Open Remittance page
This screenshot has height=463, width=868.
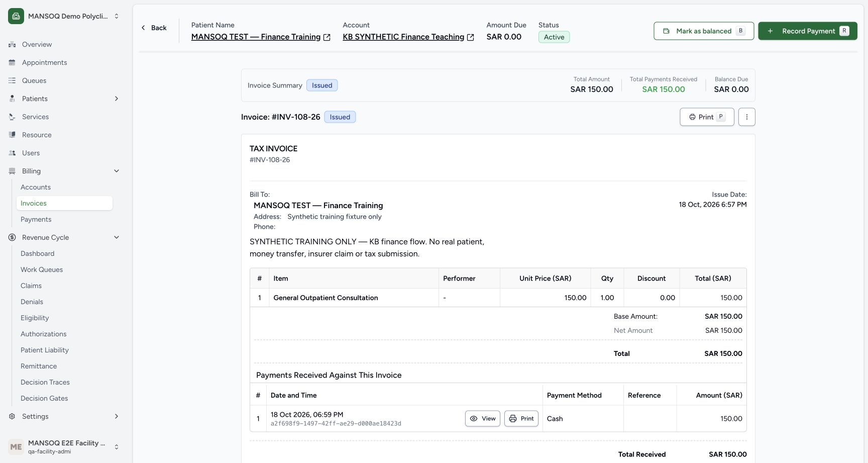(39, 366)
